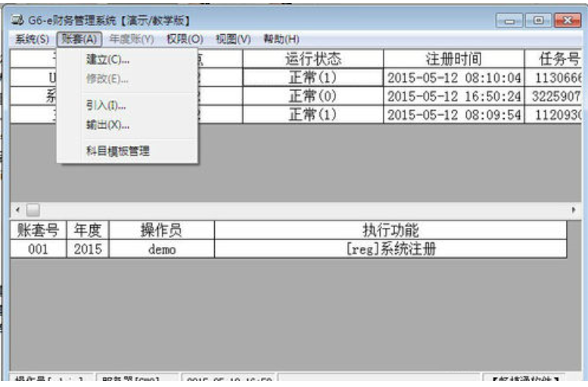Click the 任务号 column header
Image resolution: width=588 pixels, height=387 pixels.
(553, 59)
